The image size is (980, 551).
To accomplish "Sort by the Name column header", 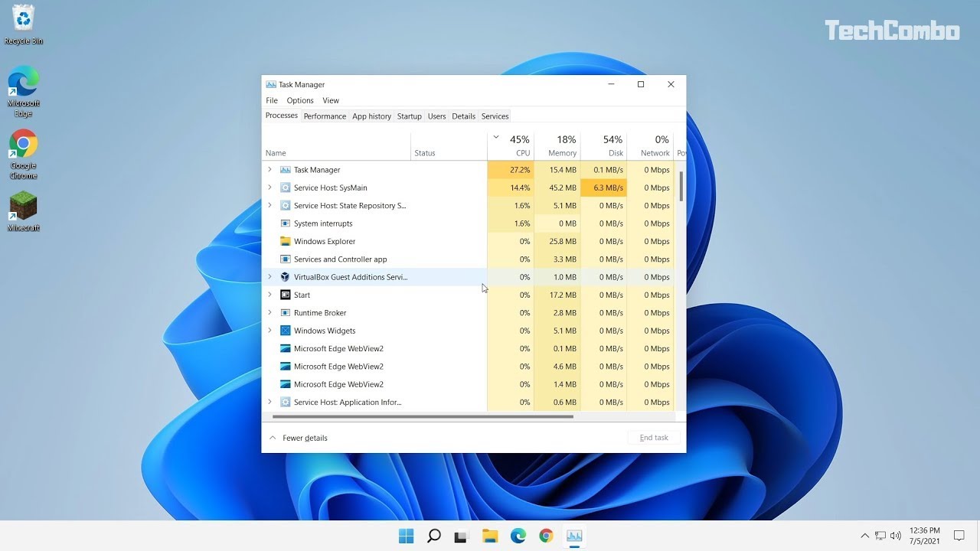I will 338,145.
